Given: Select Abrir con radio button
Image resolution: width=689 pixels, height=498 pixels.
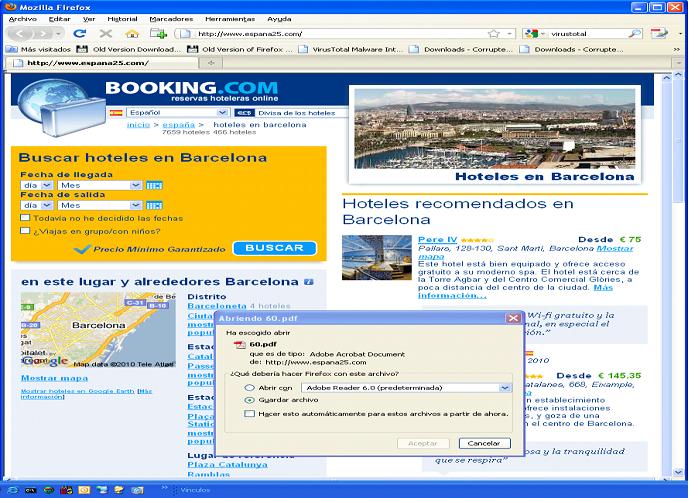Looking at the screenshot, I should 250,388.
